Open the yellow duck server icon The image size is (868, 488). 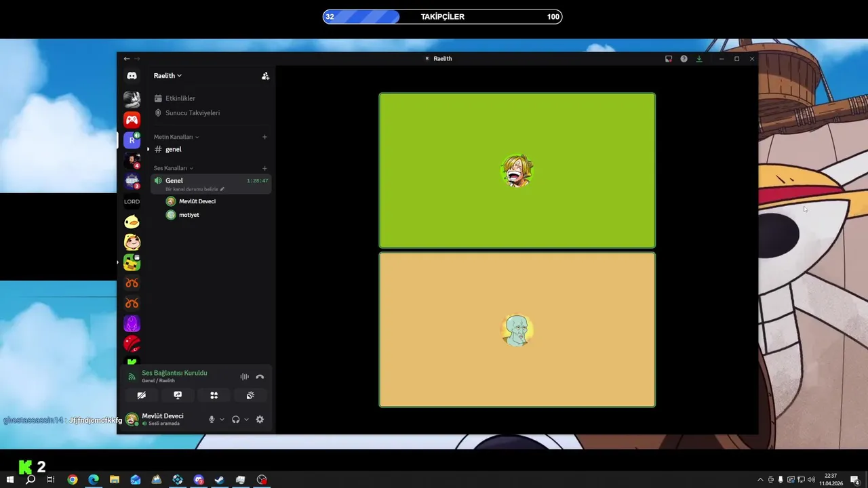tap(132, 222)
